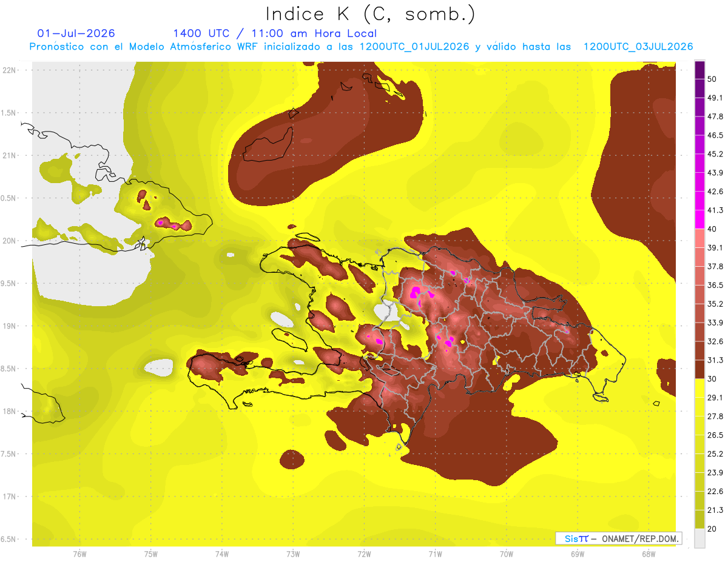Pick the dark purple swatch above 50
Image resolution: width=728 pixels, height=562 pixels.
pyautogui.click(x=699, y=70)
